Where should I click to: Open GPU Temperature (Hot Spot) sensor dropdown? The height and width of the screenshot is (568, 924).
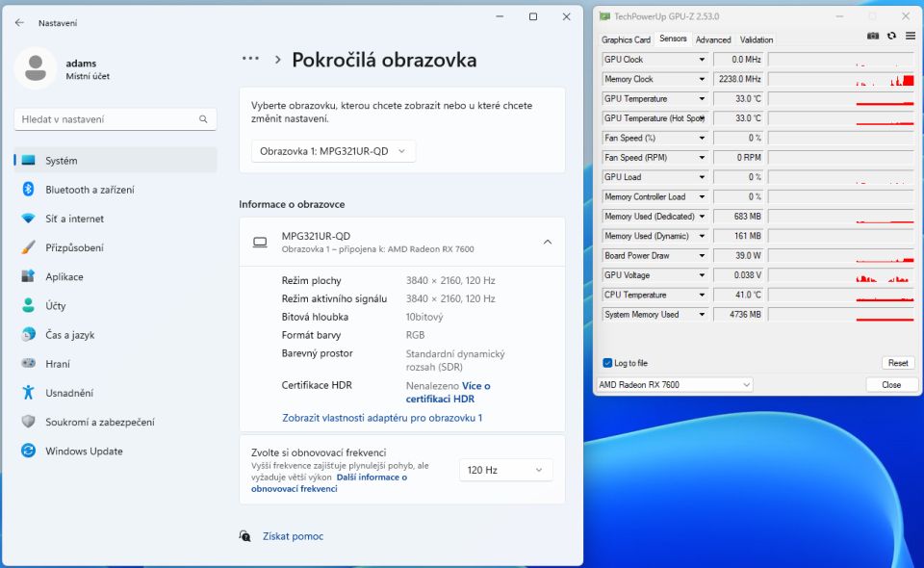702,118
